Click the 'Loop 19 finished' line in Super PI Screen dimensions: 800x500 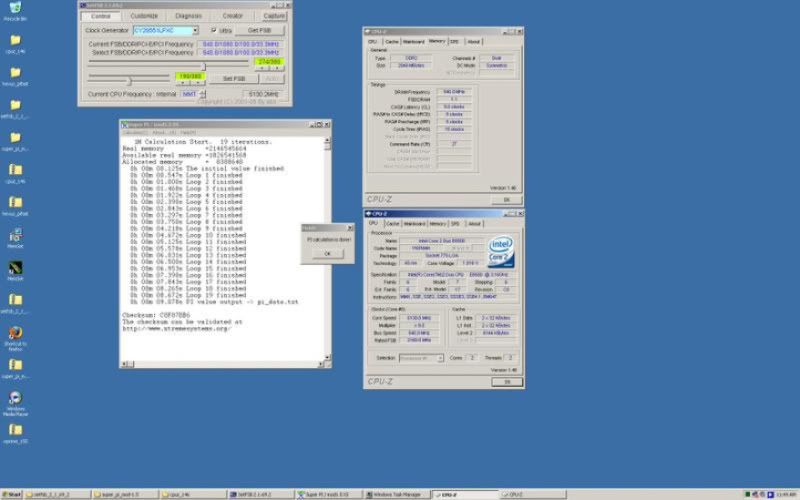(x=188, y=295)
